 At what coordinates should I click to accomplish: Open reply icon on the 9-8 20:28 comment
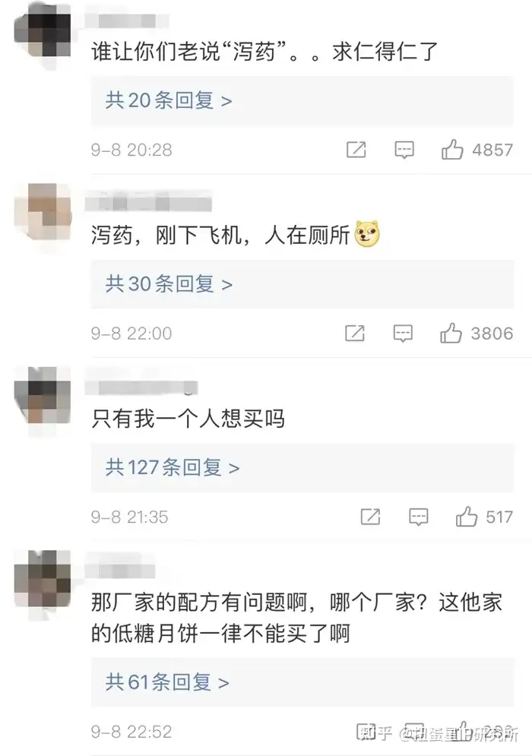(404, 150)
